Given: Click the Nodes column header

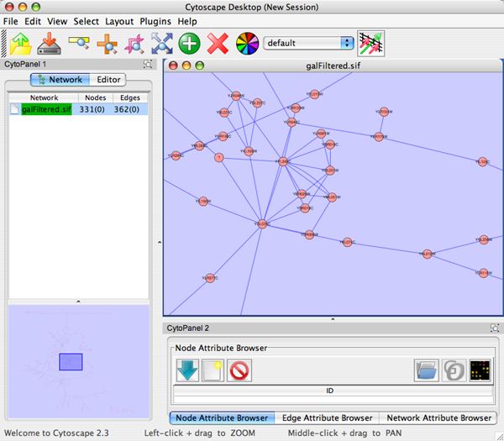Looking at the screenshot, I should click(96, 97).
